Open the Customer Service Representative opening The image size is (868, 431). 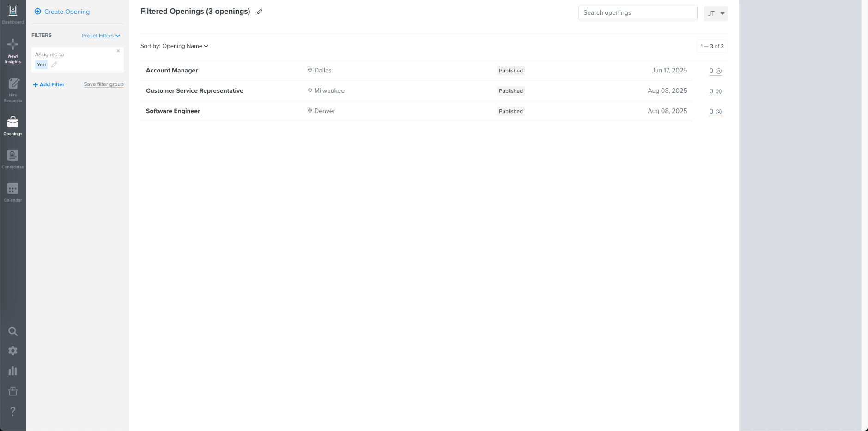[194, 90]
